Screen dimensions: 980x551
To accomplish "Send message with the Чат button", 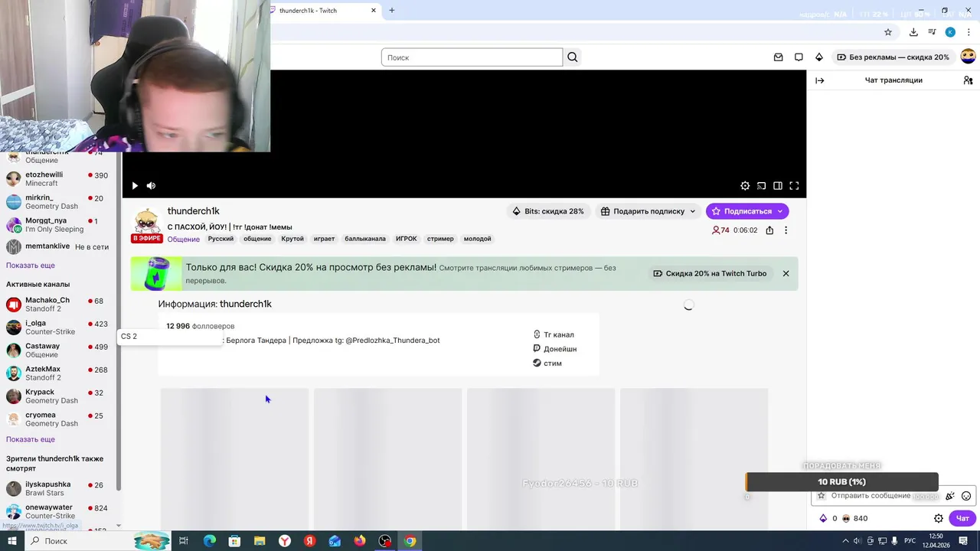I will (962, 518).
